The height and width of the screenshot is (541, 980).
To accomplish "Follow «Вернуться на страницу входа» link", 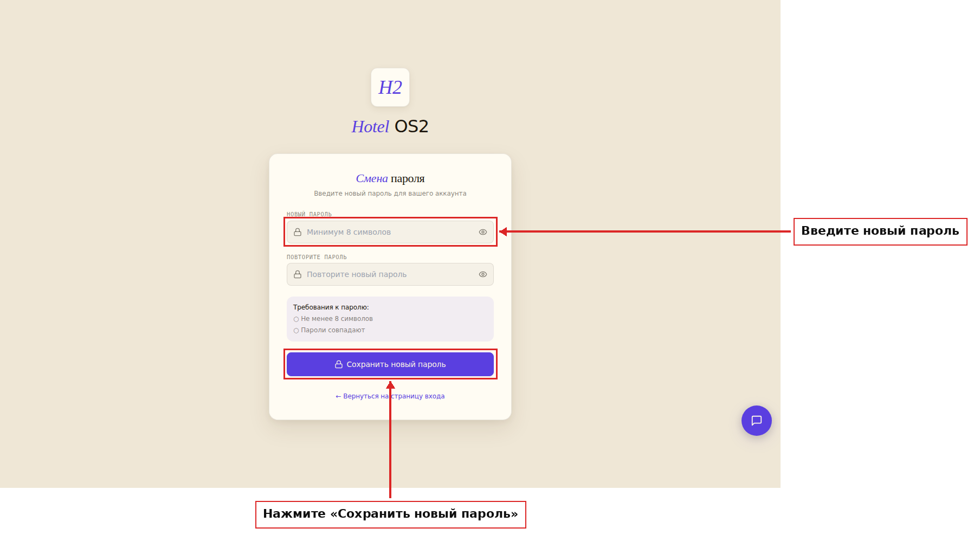I will pyautogui.click(x=390, y=396).
